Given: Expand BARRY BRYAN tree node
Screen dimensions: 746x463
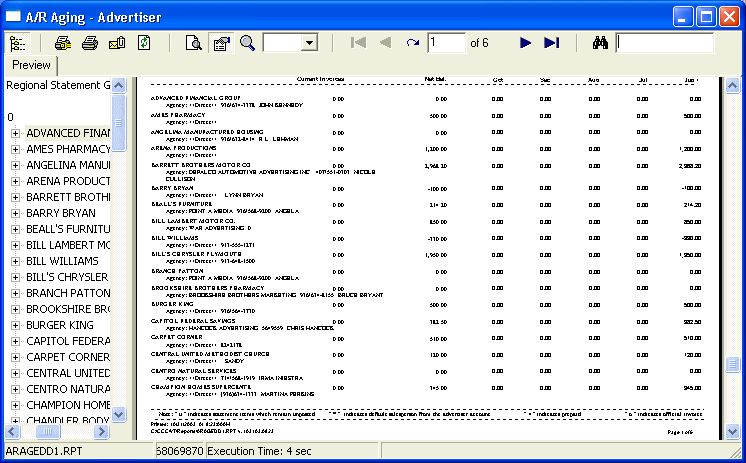Looking at the screenshot, I should pos(15,213).
